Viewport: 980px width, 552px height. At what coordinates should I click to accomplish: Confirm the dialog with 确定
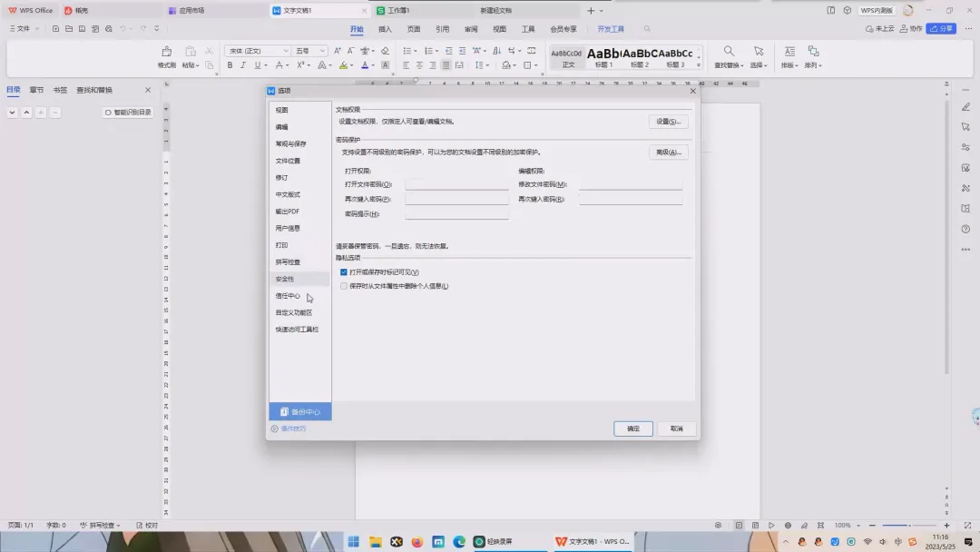[633, 429]
